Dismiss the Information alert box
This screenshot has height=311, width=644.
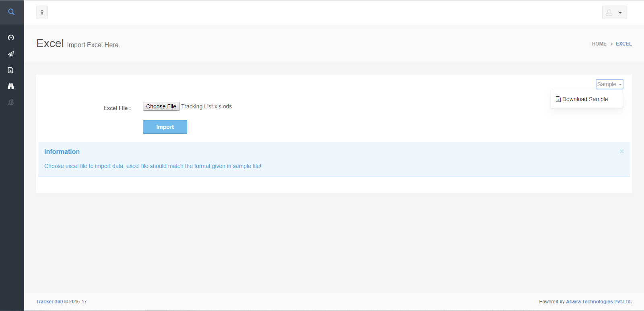[x=621, y=151]
